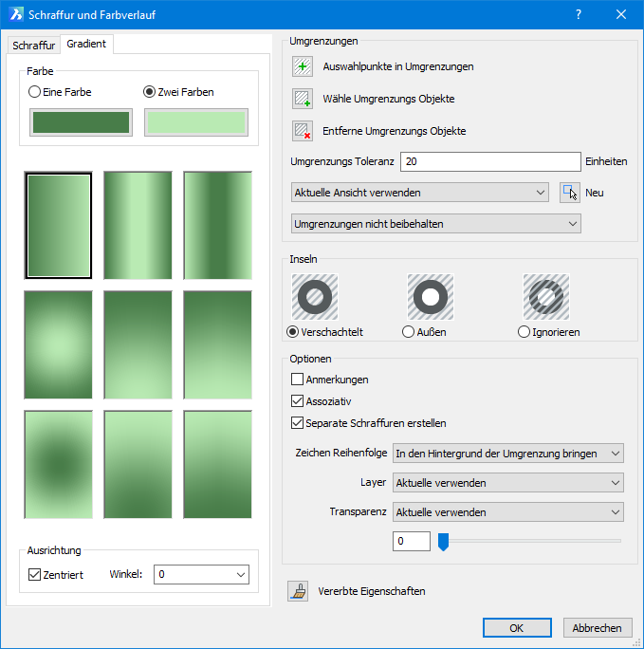Switch to the Schraffur tab
Viewport: 644px width, 649px height.
pyautogui.click(x=34, y=46)
